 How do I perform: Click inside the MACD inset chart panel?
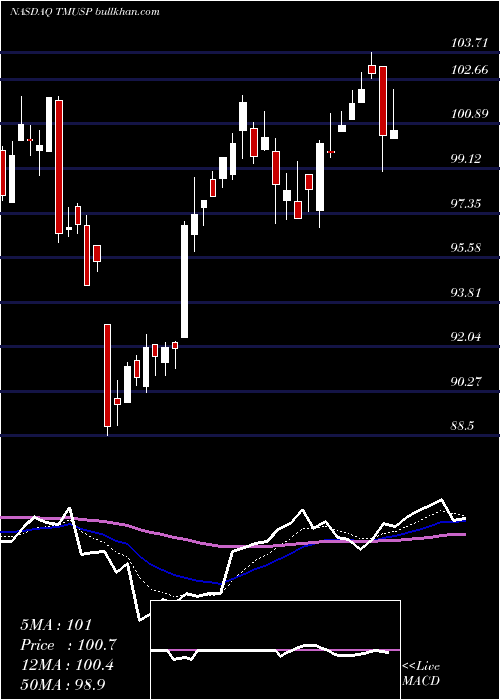point(275,650)
